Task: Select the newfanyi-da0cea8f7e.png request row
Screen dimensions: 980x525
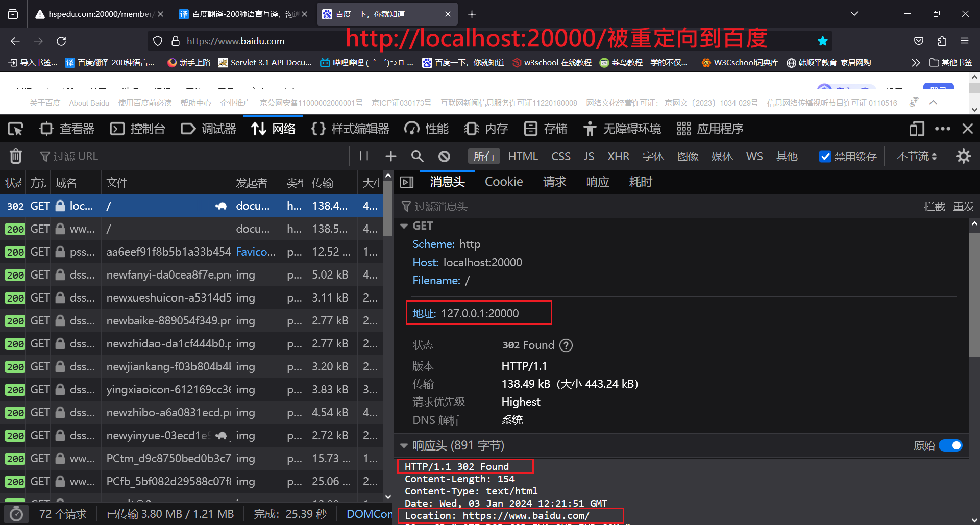Action: (x=191, y=275)
